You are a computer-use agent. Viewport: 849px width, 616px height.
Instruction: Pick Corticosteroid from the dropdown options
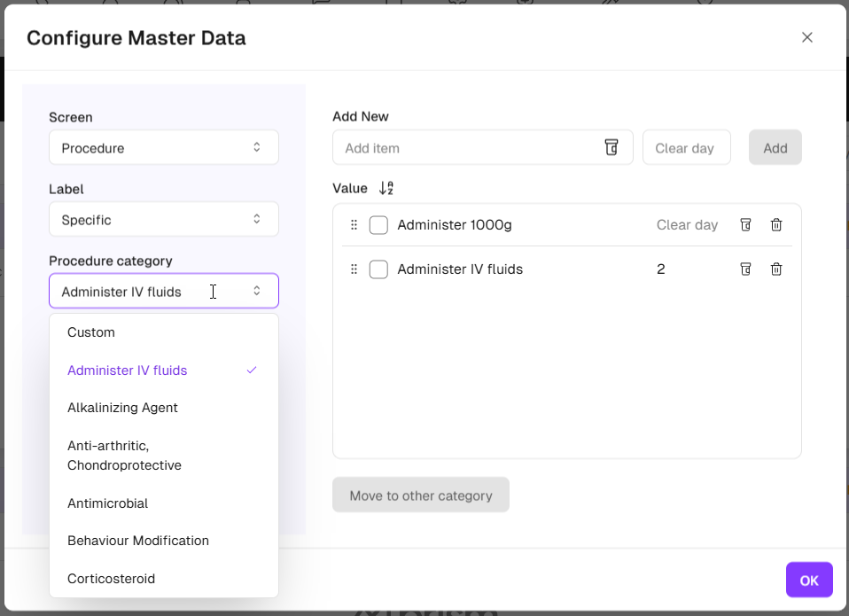tap(112, 579)
